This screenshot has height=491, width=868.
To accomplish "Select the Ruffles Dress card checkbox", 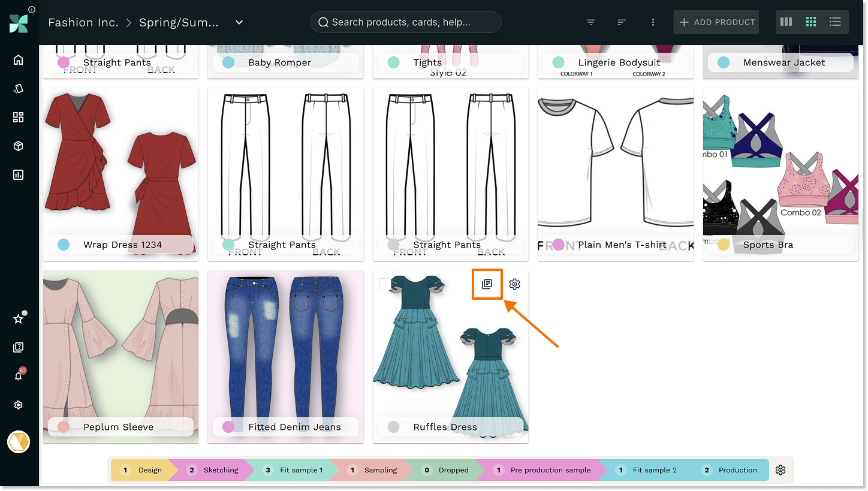I will pos(385,284).
